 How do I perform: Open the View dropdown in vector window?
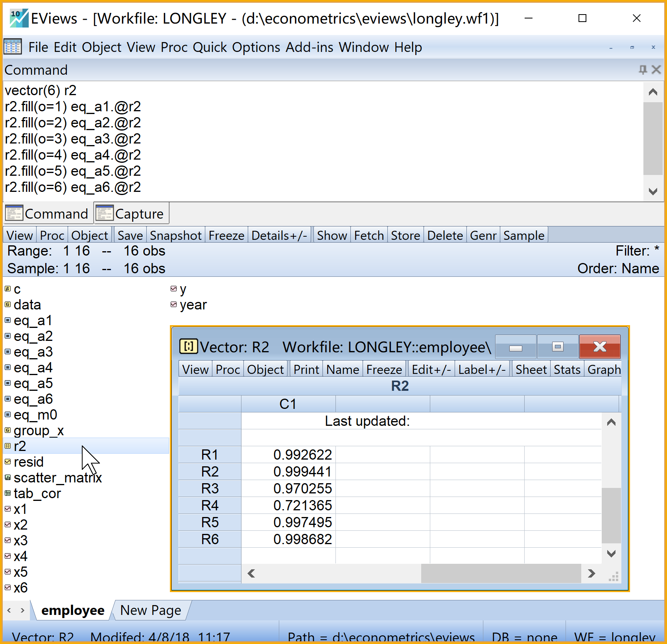[195, 370]
